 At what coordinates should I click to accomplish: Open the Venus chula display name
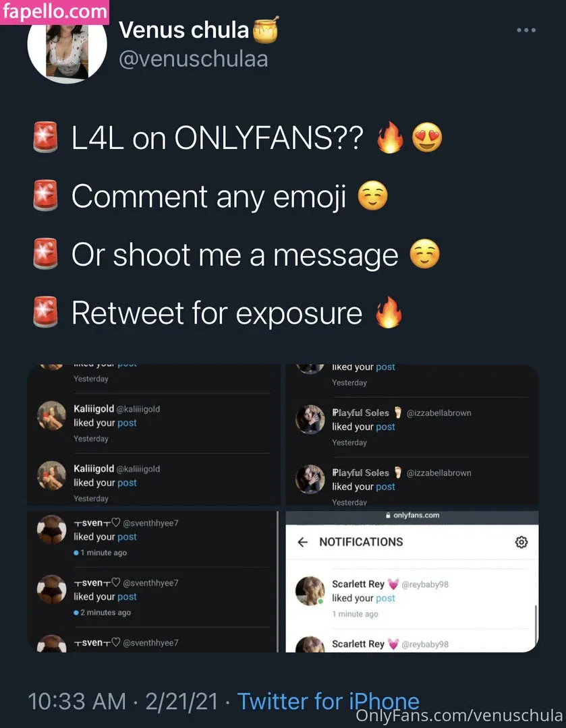(184, 30)
